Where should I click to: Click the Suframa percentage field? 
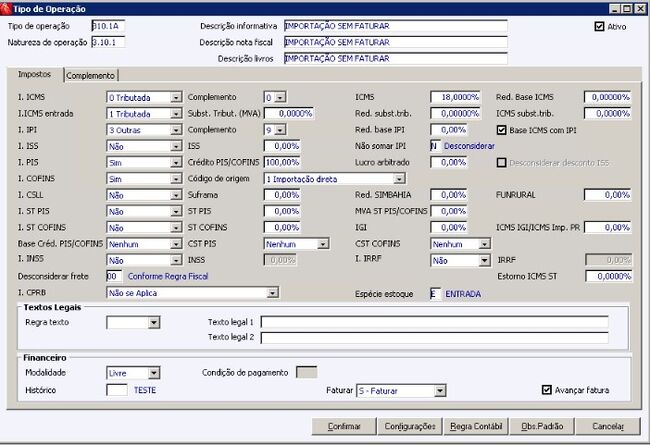click(282, 195)
